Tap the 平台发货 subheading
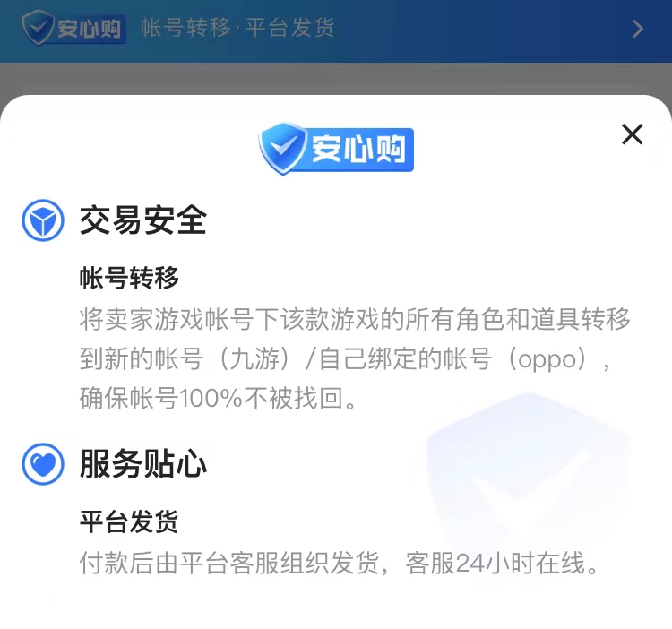Image resolution: width=672 pixels, height=629 pixels. pos(129,521)
